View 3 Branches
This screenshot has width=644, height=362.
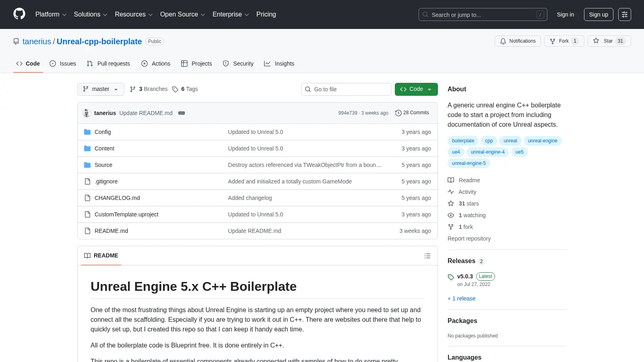point(149,89)
